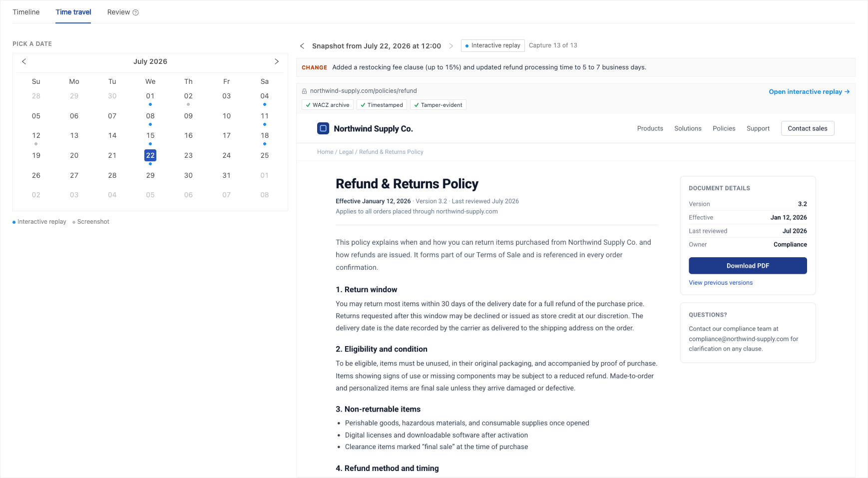Select July 29 in the calendar
868x478 pixels.
(150, 175)
